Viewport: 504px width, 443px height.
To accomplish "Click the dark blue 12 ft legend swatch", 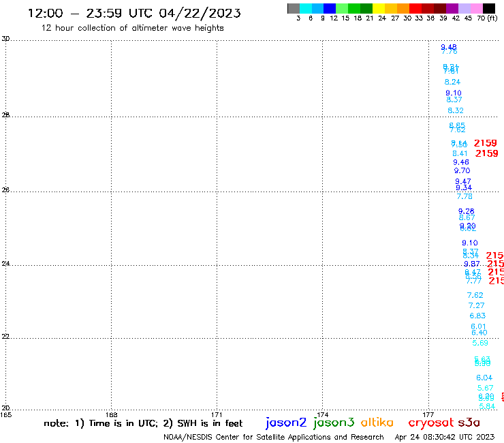I will click(330, 8).
